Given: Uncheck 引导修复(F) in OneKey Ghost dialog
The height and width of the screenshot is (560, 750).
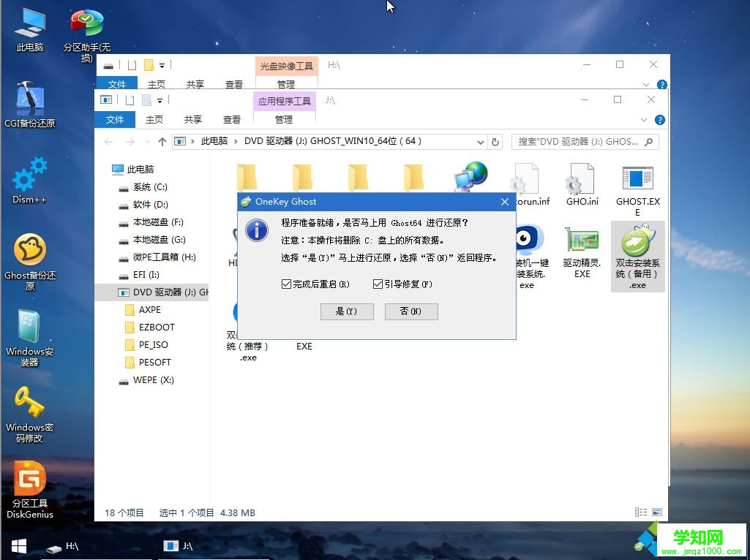Looking at the screenshot, I should pos(378,284).
